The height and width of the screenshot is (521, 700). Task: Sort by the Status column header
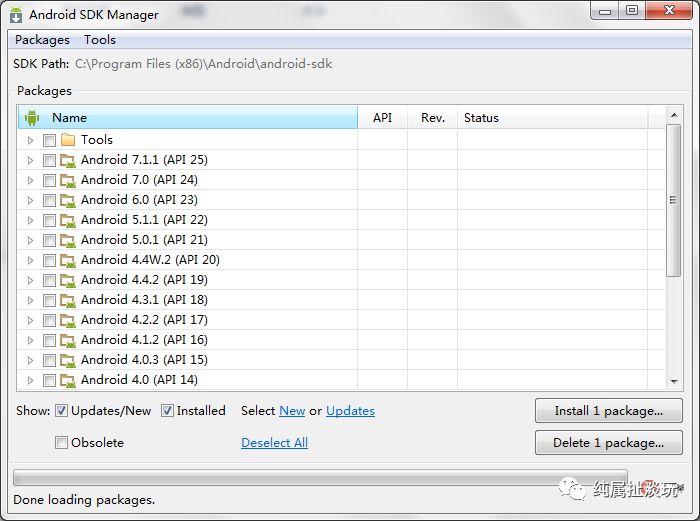(x=552, y=118)
